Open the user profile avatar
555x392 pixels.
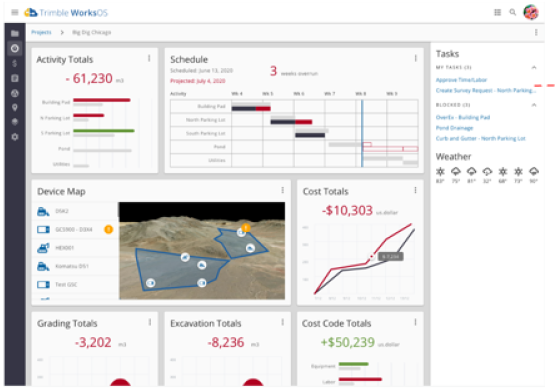coord(531,12)
